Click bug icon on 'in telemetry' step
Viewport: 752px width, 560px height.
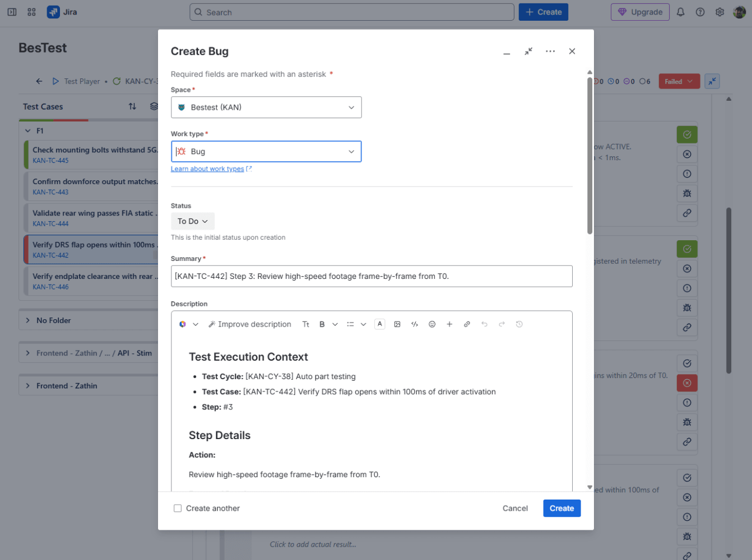[x=687, y=307]
